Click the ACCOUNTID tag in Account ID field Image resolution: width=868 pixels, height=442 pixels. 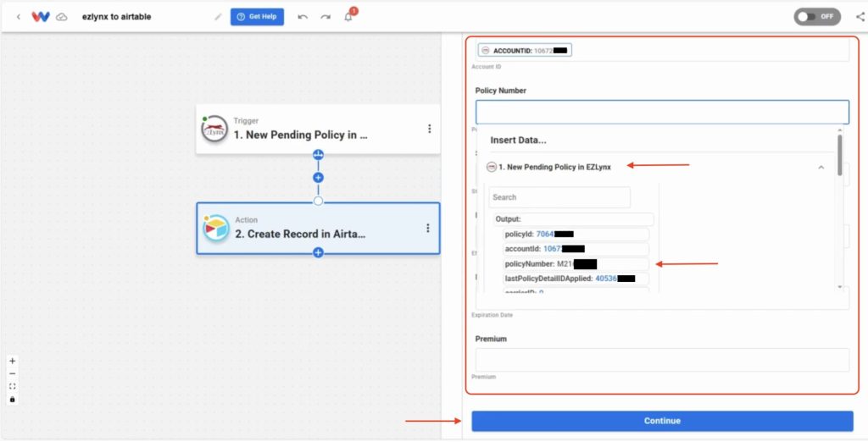(525, 50)
